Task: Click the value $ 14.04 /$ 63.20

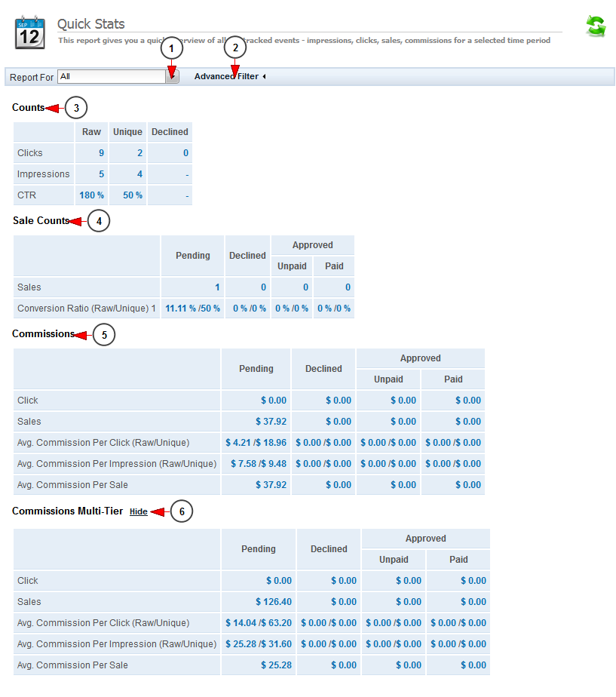Action: [x=259, y=623]
